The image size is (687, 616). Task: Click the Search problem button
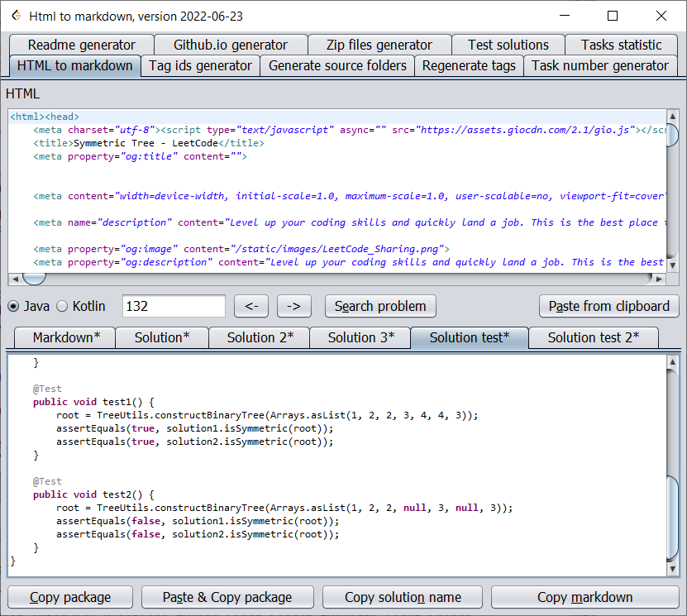(x=380, y=306)
